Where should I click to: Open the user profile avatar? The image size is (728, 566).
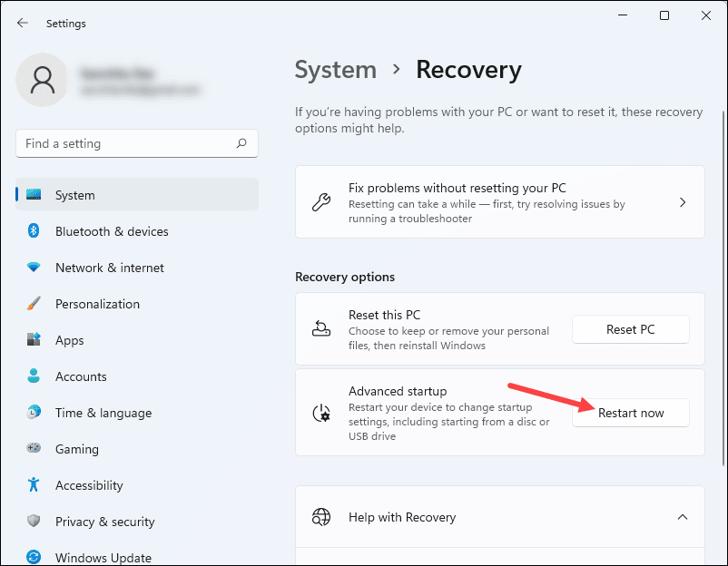(43, 80)
